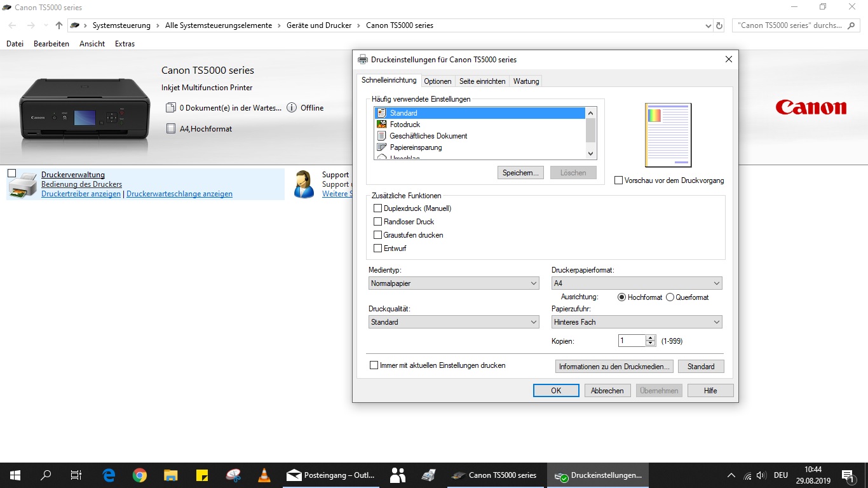Increase Kopien with up arrow

(x=650, y=338)
